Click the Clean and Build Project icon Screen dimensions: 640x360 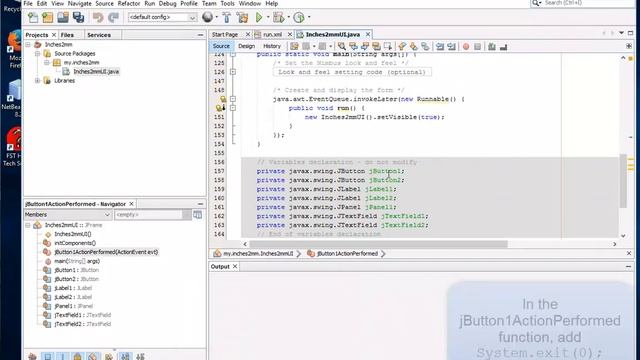click(x=242, y=17)
